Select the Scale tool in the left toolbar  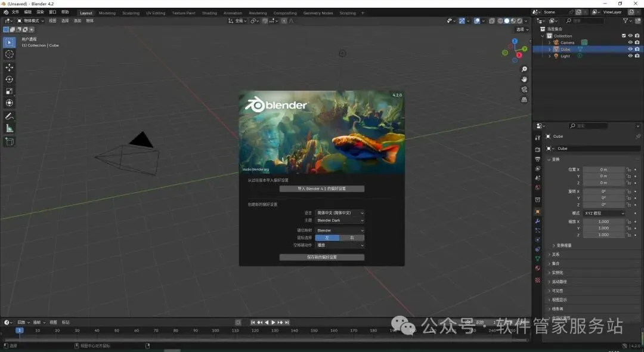click(x=9, y=91)
